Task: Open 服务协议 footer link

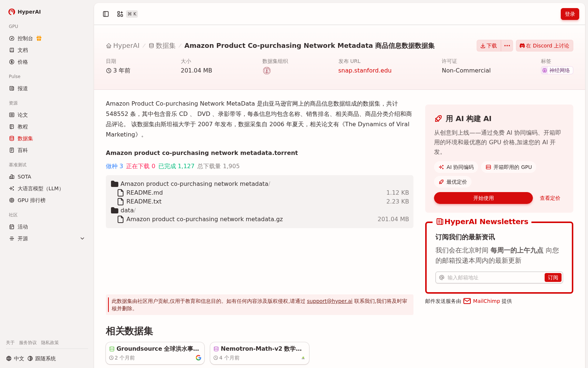Action: click(28, 343)
